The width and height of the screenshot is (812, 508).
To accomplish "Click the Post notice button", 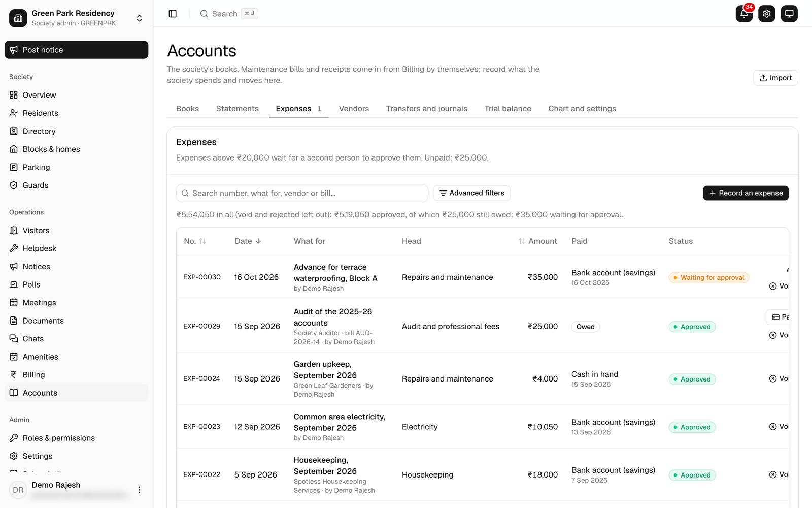I will 76,50.
